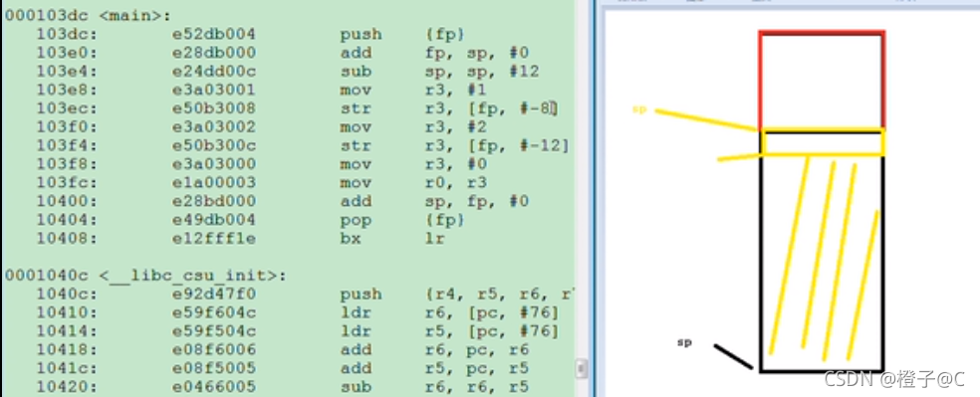
Task: Click the opcode "e24dd00c"
Action: tap(214, 72)
